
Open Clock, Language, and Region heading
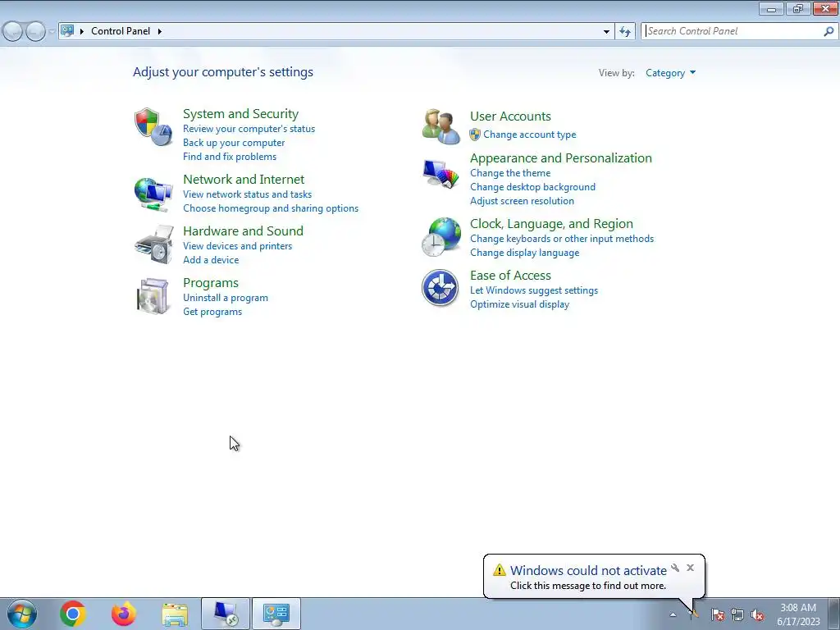tap(551, 223)
